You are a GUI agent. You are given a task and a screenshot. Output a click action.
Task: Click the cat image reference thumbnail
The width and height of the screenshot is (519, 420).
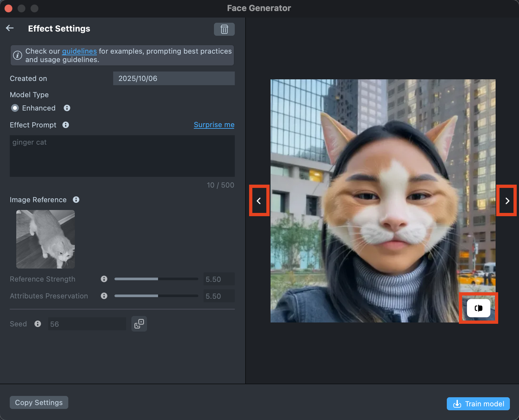(46, 239)
